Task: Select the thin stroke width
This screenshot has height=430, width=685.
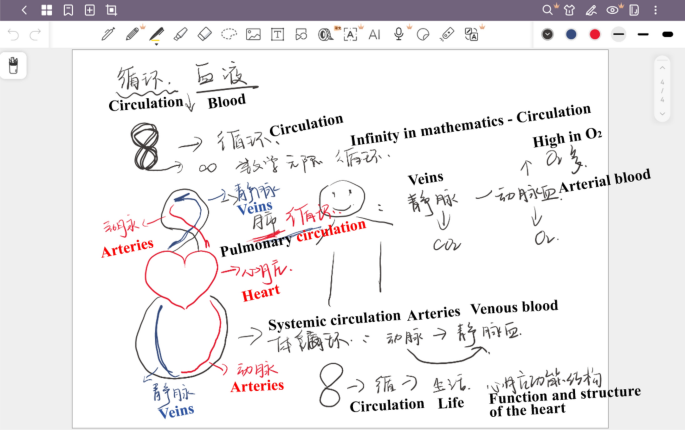Action: click(619, 34)
